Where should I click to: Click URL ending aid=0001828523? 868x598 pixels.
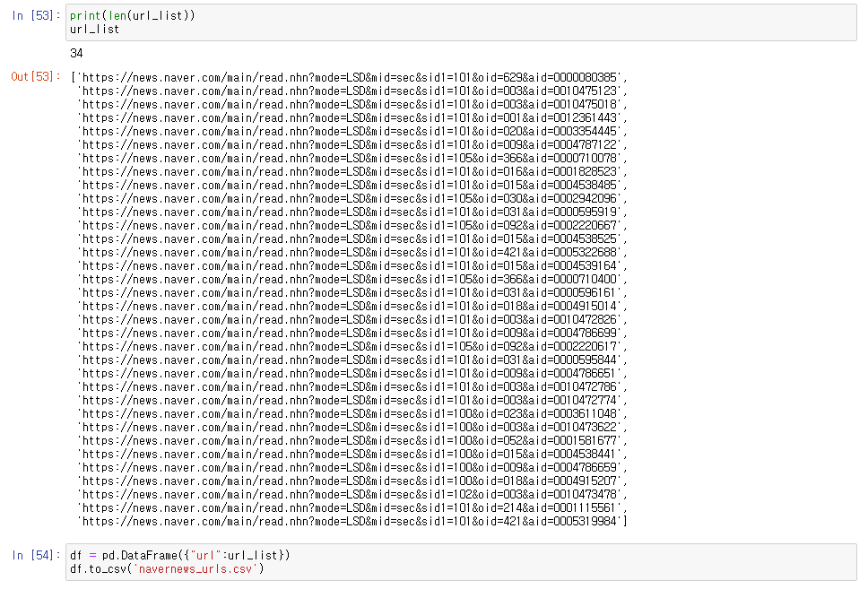tap(350, 171)
